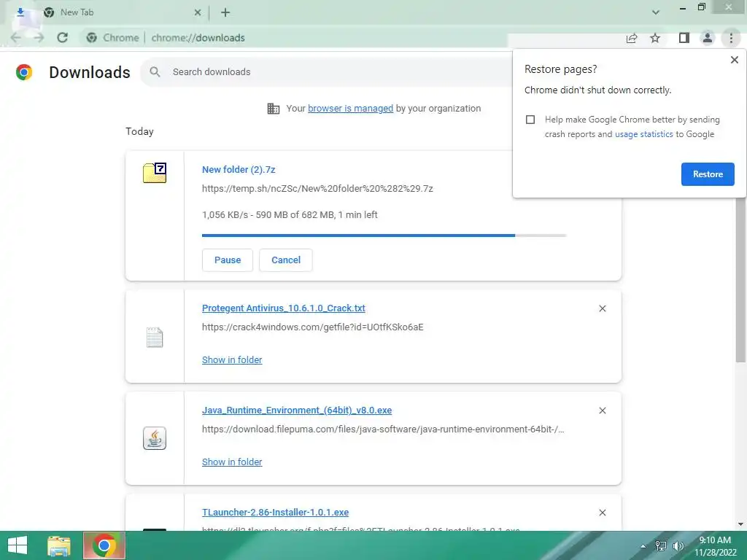The image size is (747, 560).
Task: Open TLauncher-2.86-Installer-1.0.1.exe
Action: tap(275, 513)
